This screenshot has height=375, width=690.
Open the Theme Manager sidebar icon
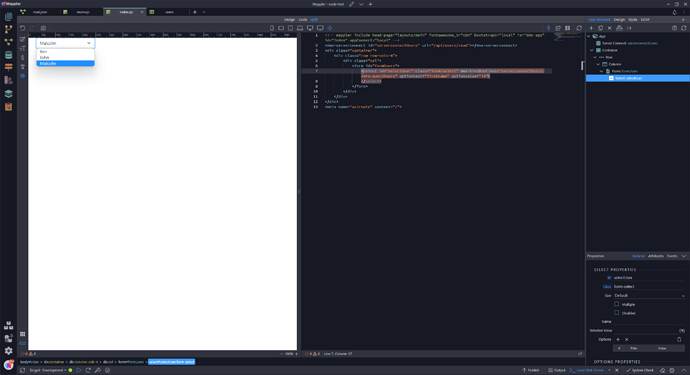[x=8, y=80]
